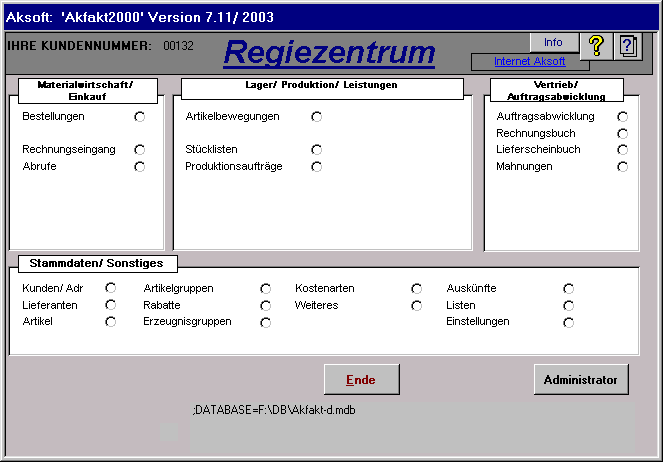
Task: Select Produktionsaufträge radio button
Action: coord(316,167)
